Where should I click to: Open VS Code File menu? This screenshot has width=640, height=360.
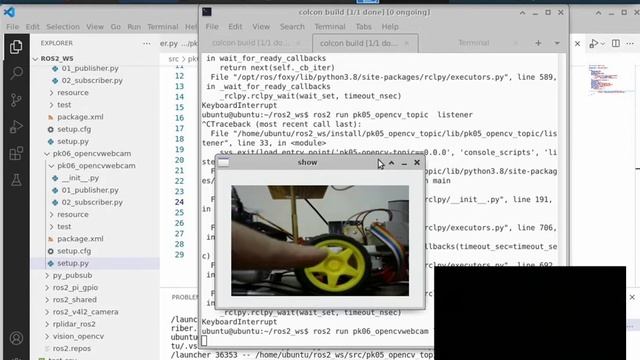coord(12,27)
